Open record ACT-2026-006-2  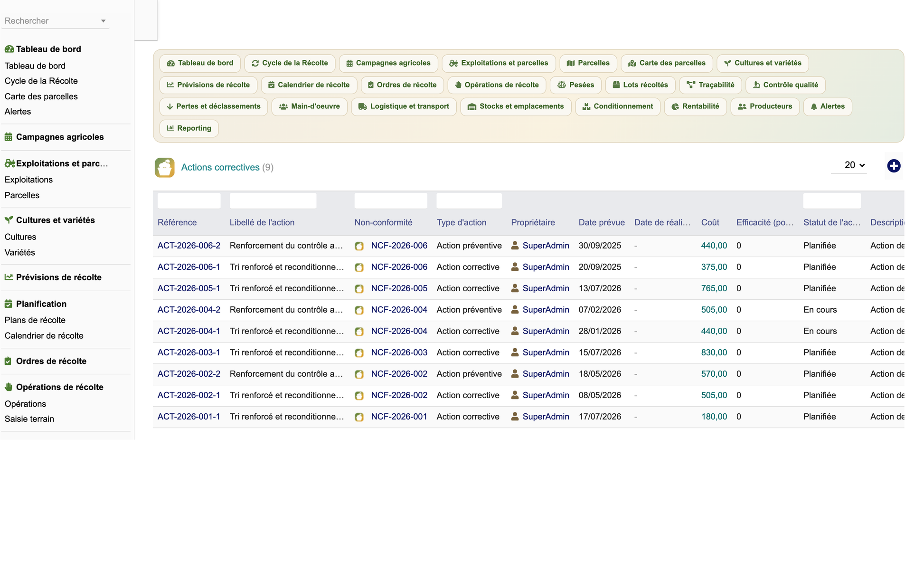click(189, 246)
